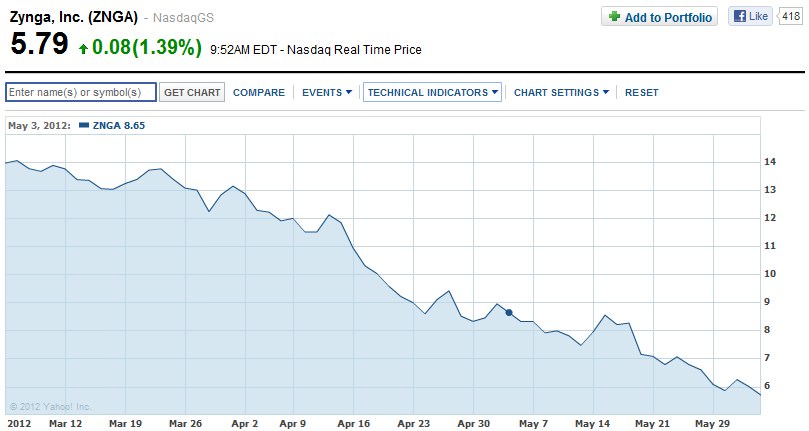This screenshot has height=431, width=809.
Task: Click the 9 price axis label
Action: (x=767, y=301)
